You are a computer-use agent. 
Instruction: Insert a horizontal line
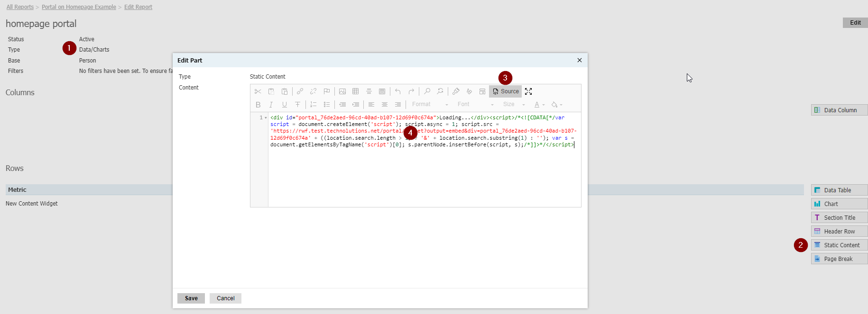(x=369, y=91)
